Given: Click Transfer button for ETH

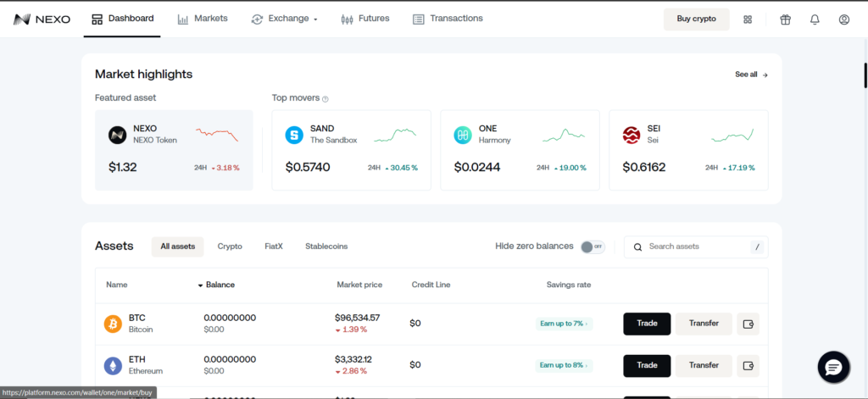Looking at the screenshot, I should (704, 366).
